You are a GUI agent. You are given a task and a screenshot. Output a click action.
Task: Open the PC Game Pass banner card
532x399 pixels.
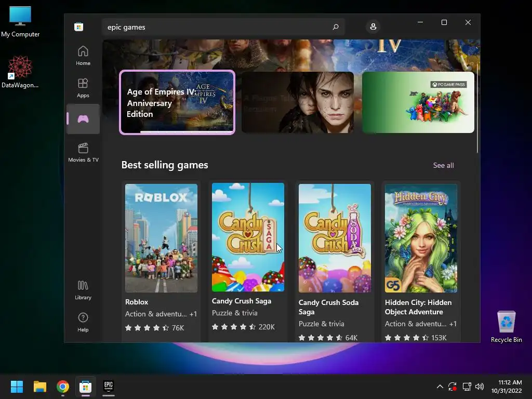(418, 102)
